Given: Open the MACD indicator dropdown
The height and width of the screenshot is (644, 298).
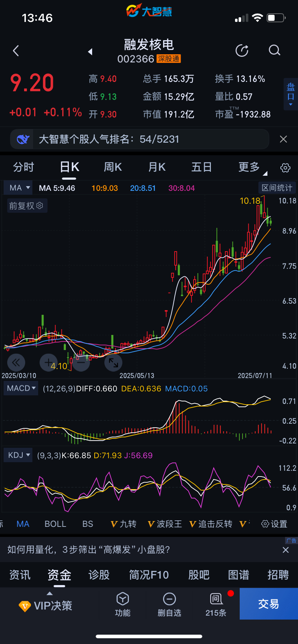Looking at the screenshot, I should point(21,388).
